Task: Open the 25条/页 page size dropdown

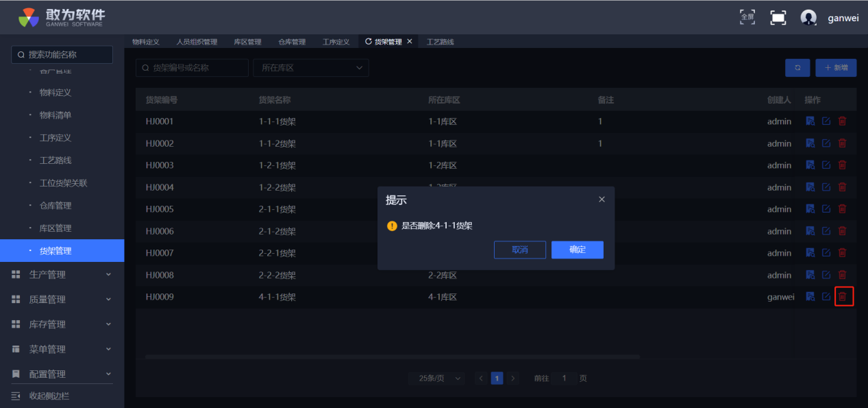Action: tap(436, 379)
